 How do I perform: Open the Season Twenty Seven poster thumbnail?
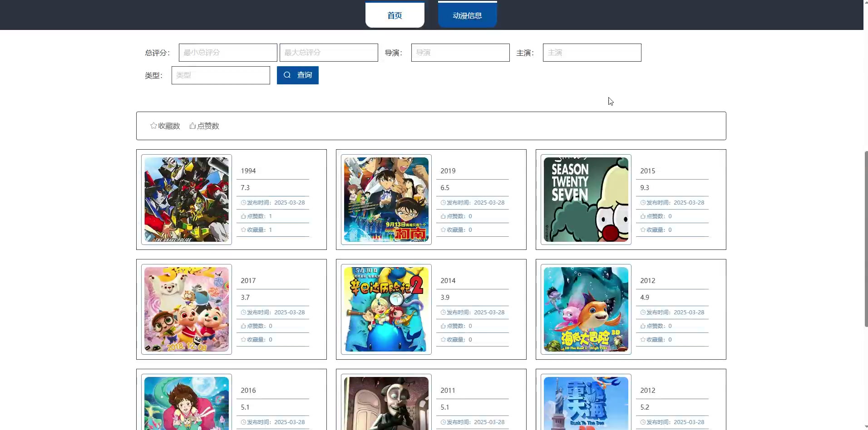click(586, 200)
